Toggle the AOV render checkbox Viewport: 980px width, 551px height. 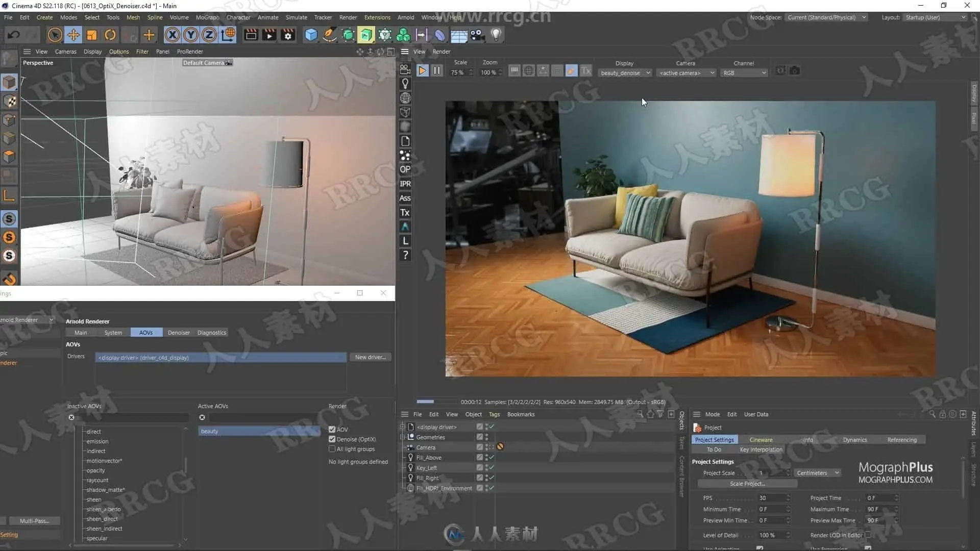(x=332, y=430)
